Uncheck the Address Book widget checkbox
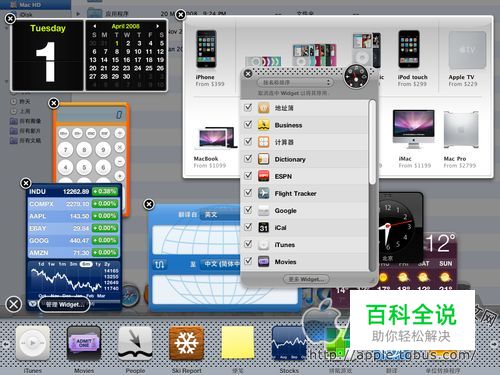Screen dimensions: 500x375 point(248,107)
